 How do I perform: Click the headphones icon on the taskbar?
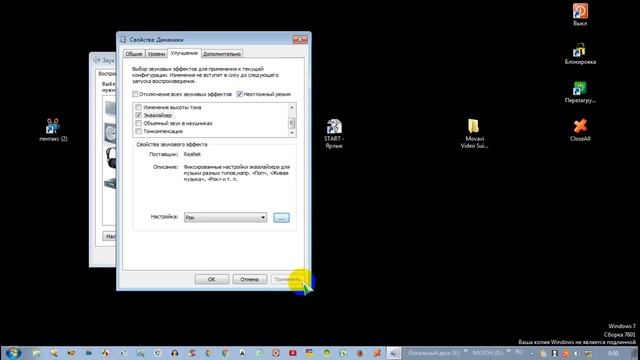(x=175, y=353)
